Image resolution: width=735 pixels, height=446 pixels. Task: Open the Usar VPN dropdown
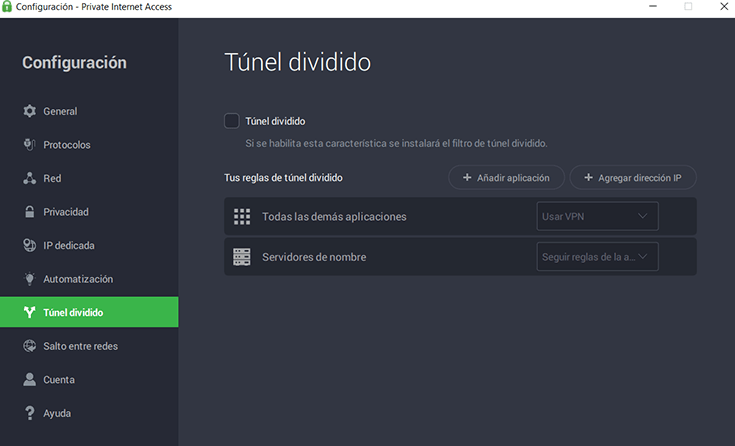[x=597, y=216]
